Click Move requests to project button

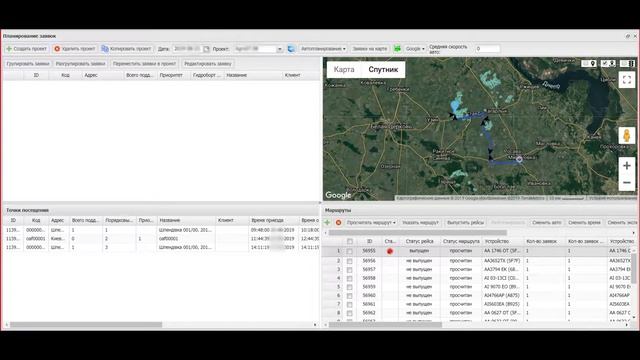pos(144,64)
